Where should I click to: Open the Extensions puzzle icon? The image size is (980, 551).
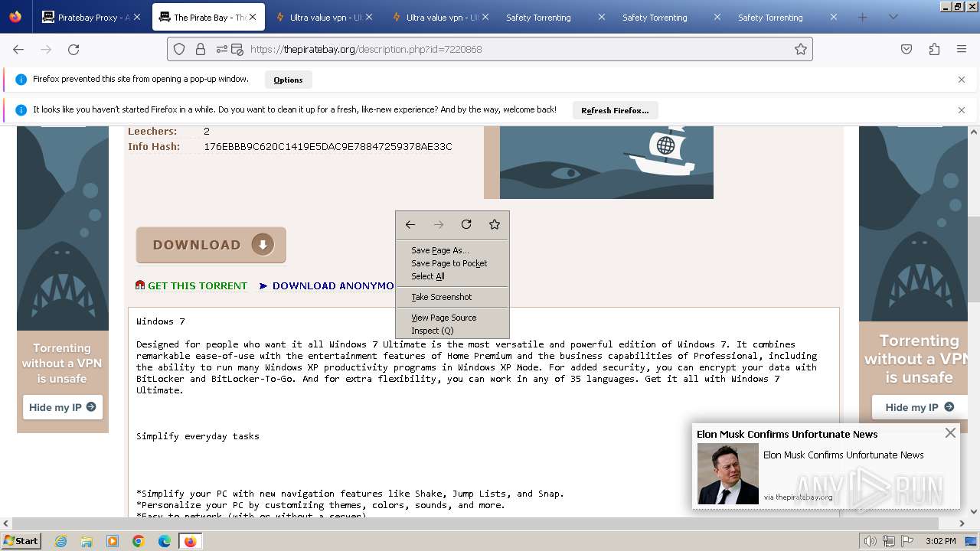(x=934, y=49)
